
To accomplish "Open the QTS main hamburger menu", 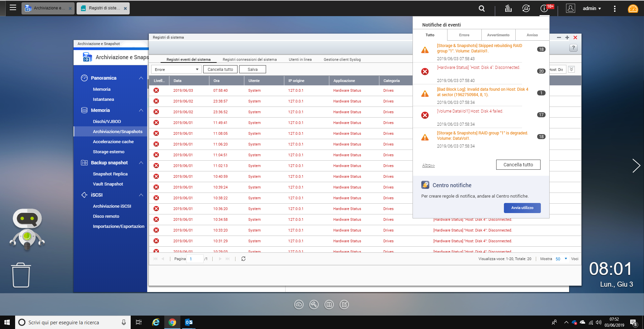I will point(13,8).
